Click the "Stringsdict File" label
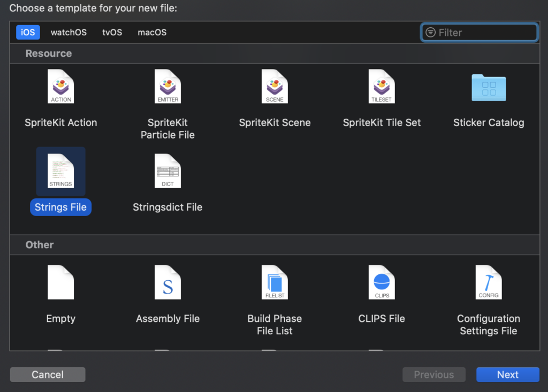The width and height of the screenshot is (548, 392). coord(168,207)
